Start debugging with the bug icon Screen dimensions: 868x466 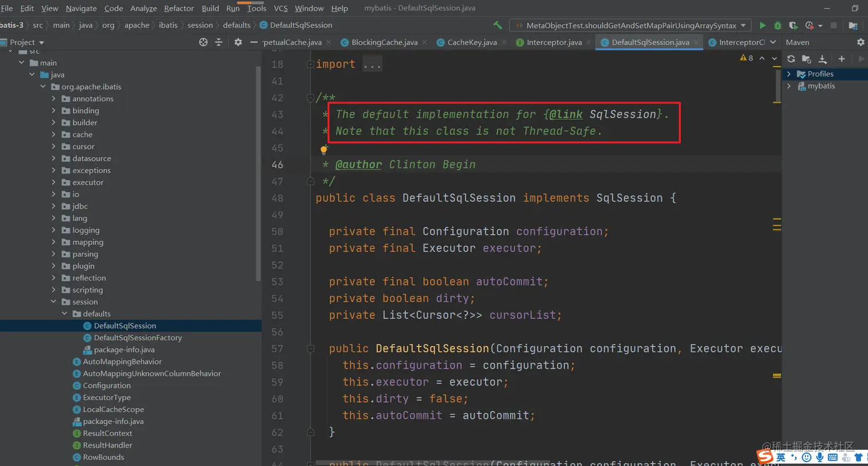pos(778,25)
